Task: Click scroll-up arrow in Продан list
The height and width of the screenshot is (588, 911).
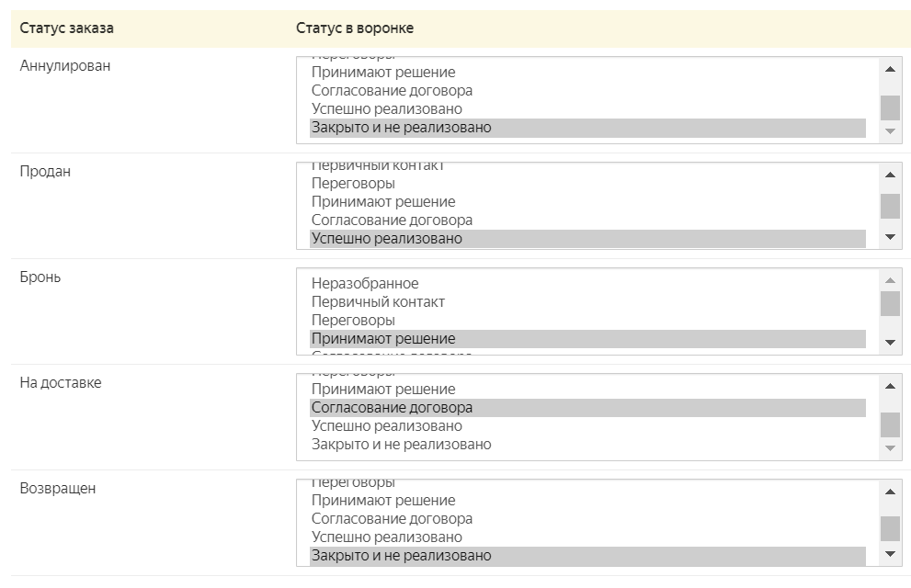Action: point(889,175)
